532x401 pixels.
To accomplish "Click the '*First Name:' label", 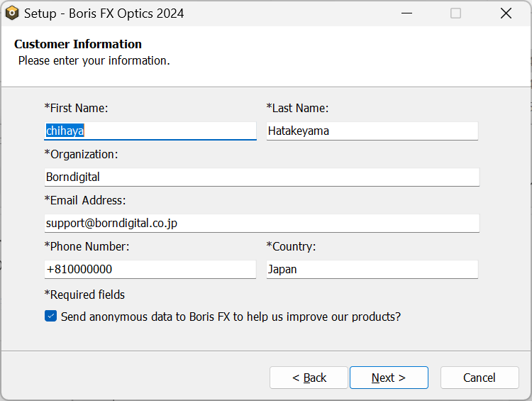I will [x=77, y=108].
